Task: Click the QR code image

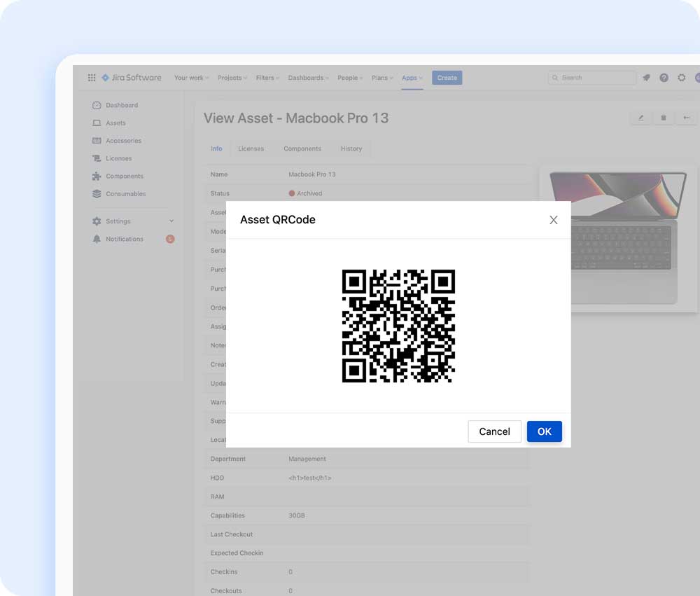Action: click(x=398, y=326)
